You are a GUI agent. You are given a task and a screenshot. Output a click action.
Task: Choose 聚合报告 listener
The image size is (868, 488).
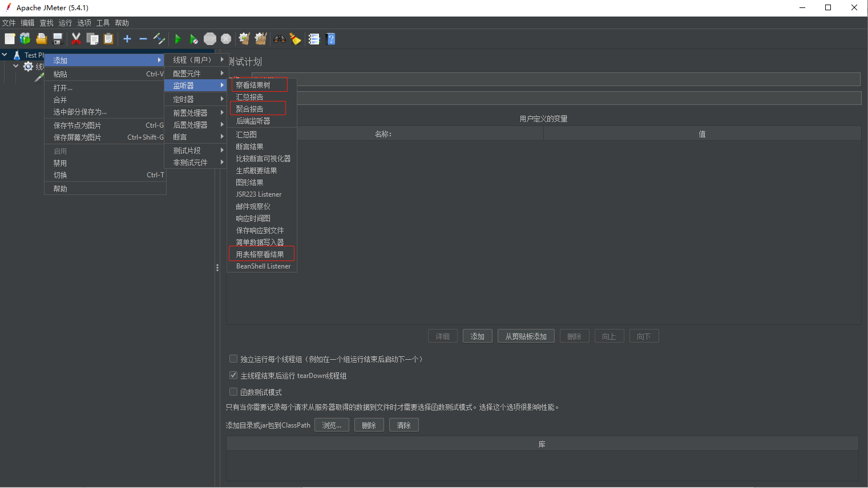click(x=262, y=109)
